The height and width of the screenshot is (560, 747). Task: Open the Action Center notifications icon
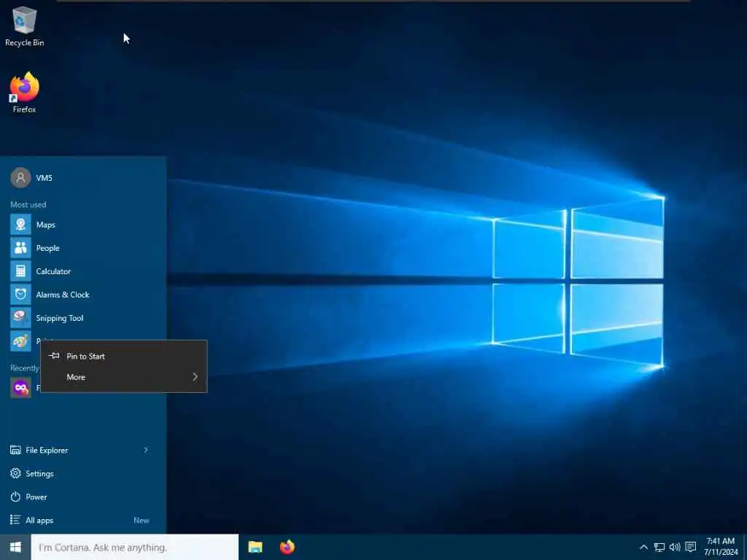pos(690,547)
